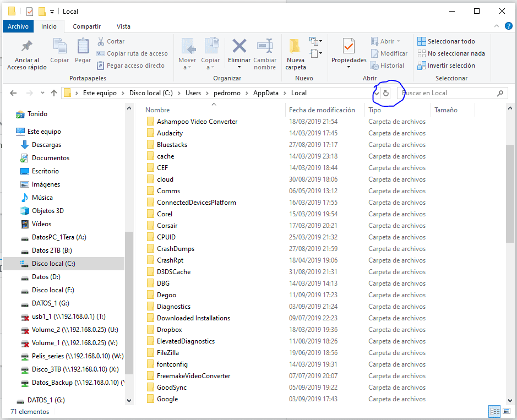
Task: Click the file list vertical scrollbar
Action: [510, 194]
